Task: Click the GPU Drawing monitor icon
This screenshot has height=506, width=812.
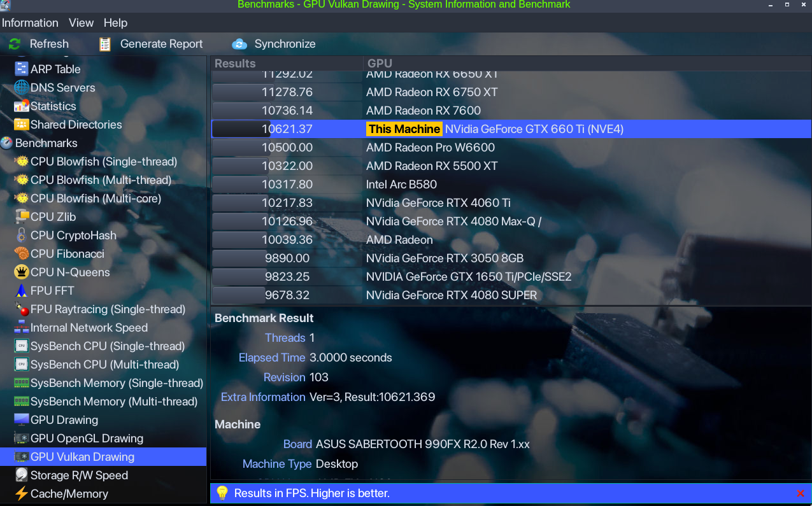Action: coord(22,419)
